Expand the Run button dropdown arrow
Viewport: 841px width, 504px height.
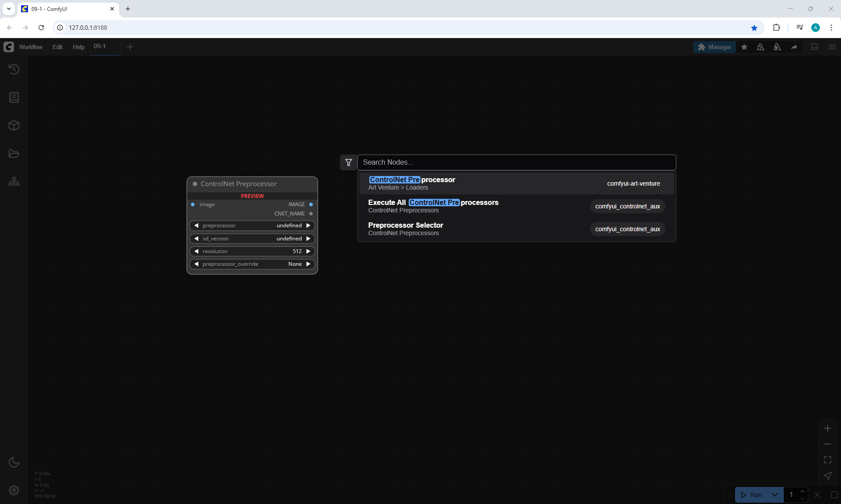tap(775, 495)
